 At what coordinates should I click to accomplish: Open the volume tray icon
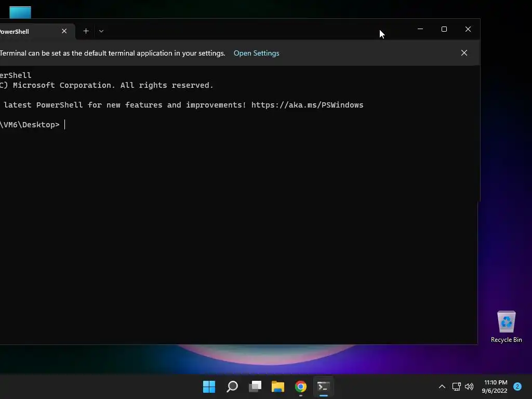[469, 387]
